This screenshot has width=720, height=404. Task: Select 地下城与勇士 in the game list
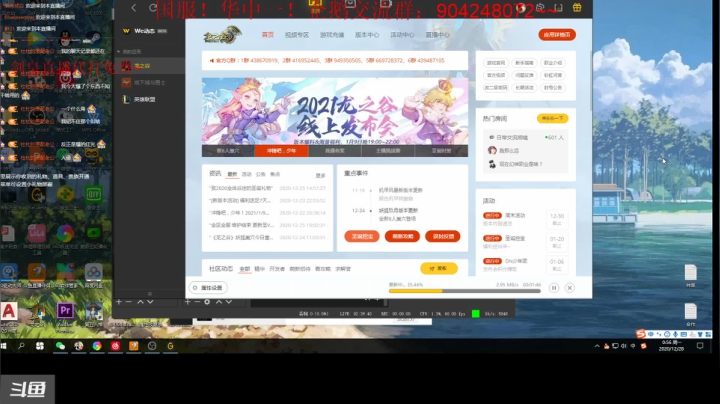click(149, 83)
